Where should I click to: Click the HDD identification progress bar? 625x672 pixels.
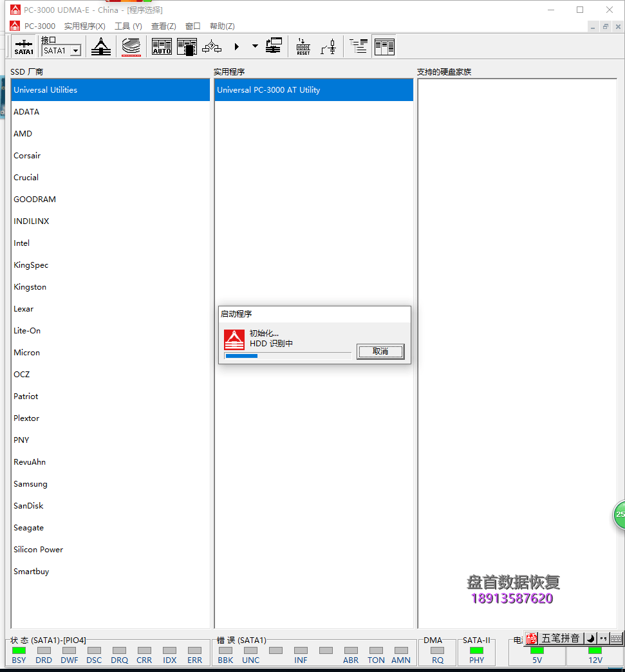[x=288, y=356]
